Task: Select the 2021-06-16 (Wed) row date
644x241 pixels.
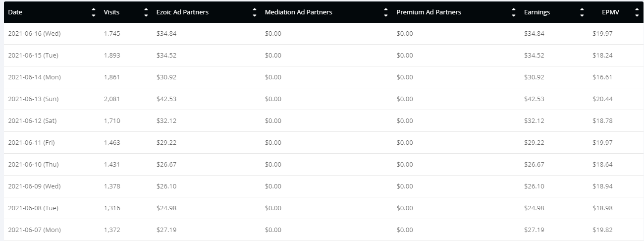Action: point(34,34)
